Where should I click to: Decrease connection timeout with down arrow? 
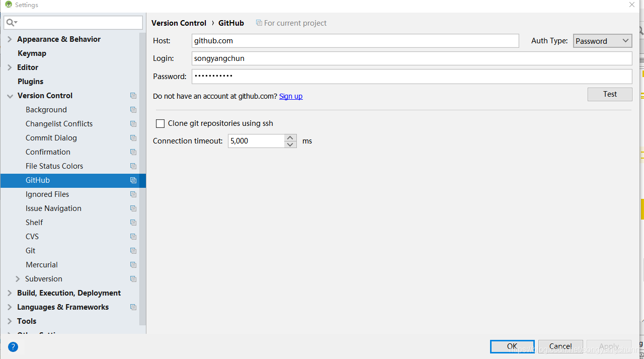point(290,145)
